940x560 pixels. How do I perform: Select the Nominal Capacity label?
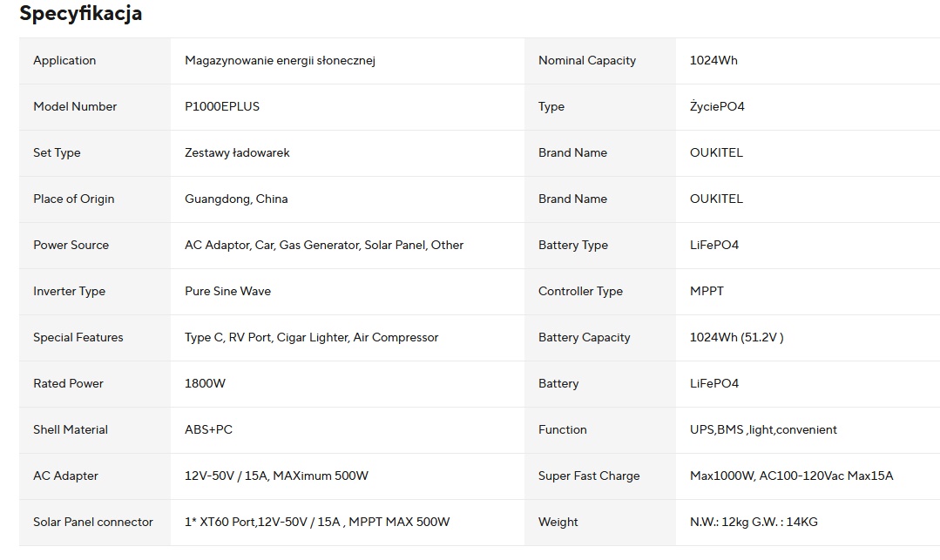[587, 61]
